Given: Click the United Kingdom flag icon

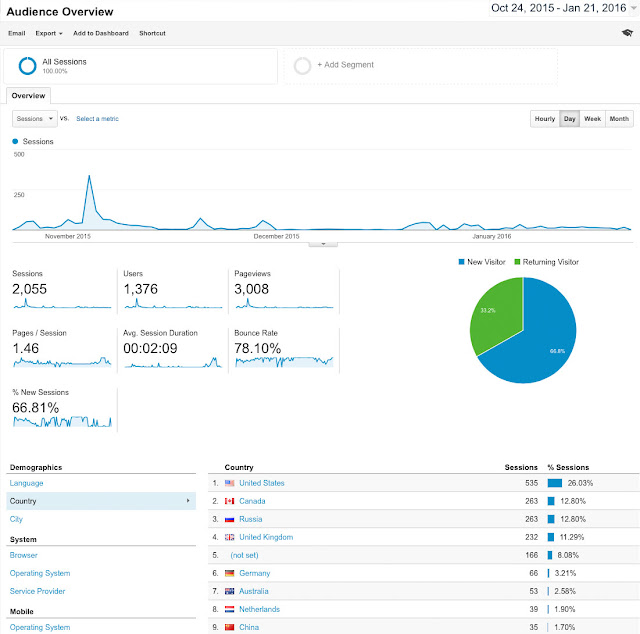Looking at the screenshot, I should coord(229,537).
